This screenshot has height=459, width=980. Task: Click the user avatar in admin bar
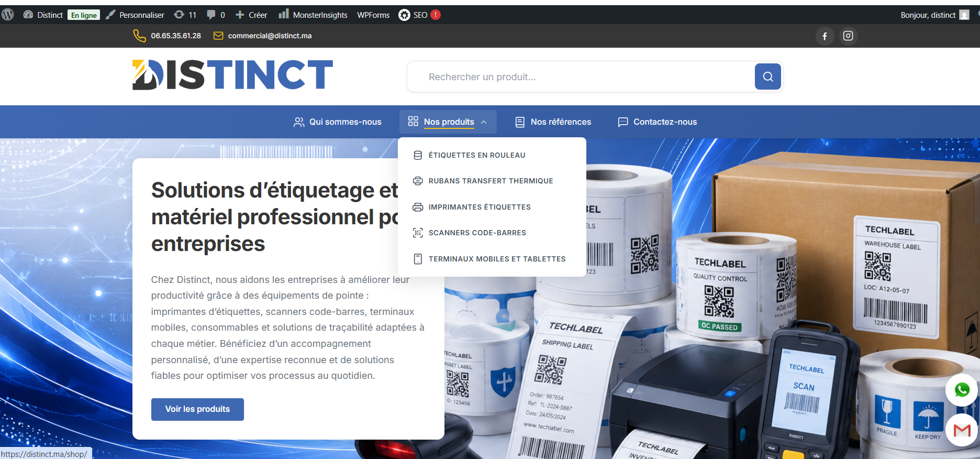[964, 15]
